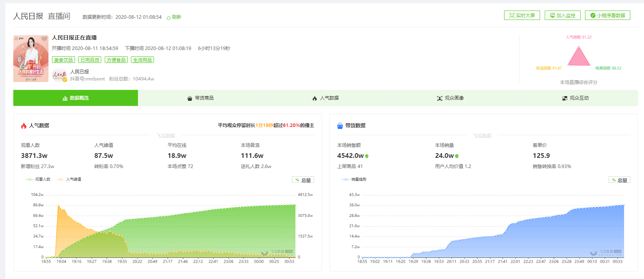Screen dimensions: 644x279
Task: Toggle the 人气峰值 legend series
Action: tap(69, 179)
